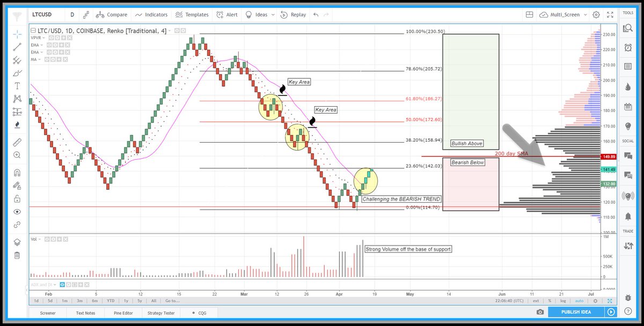Toggle lock all drawing tools

tap(17, 198)
